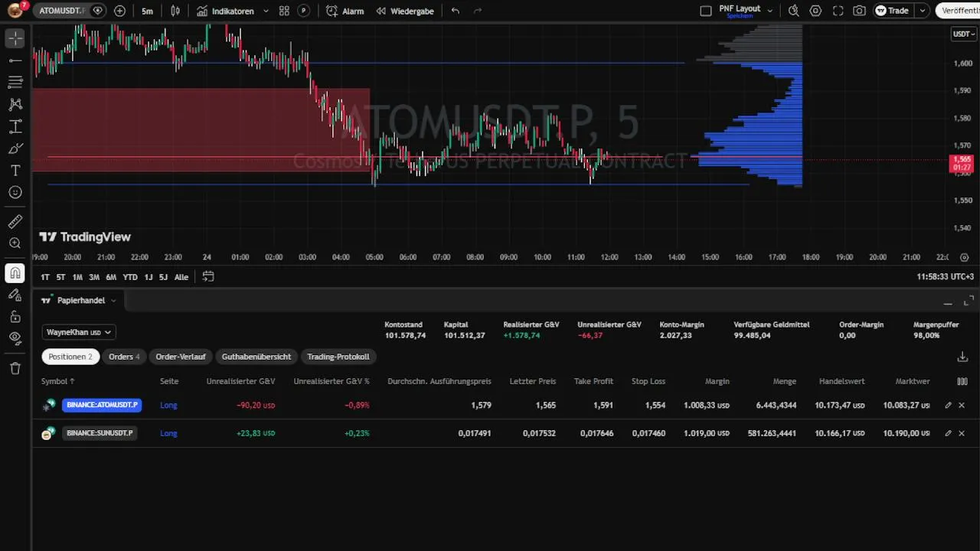The image size is (980, 551).
Task: Open the Fibonacci retracement tools
Action: pyautogui.click(x=15, y=82)
